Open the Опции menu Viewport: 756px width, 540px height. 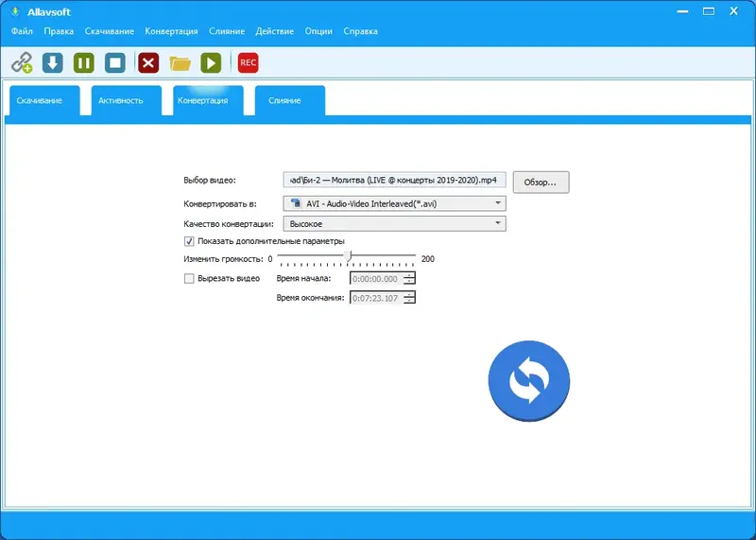(318, 31)
